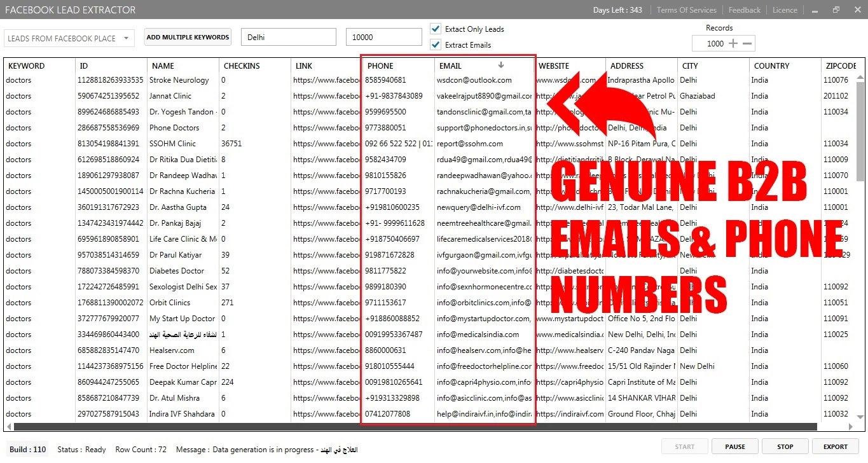Open the Licence link in title bar

[785, 10]
